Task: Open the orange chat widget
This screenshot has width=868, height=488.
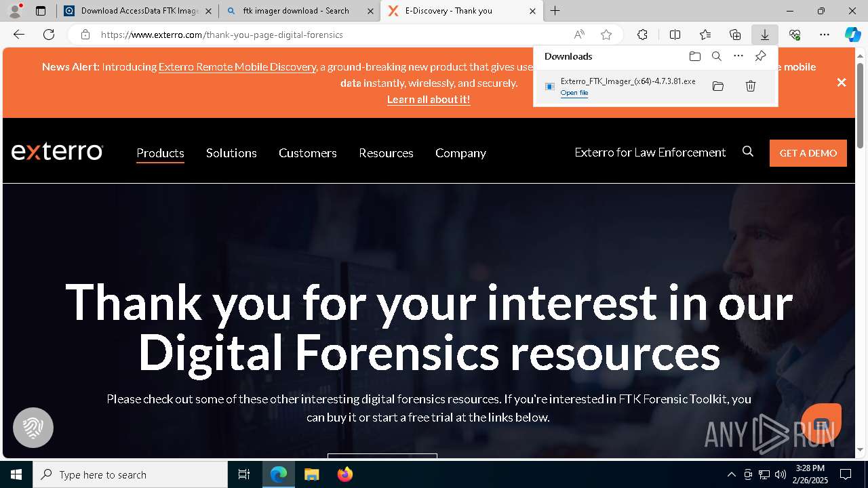Action: click(821, 424)
